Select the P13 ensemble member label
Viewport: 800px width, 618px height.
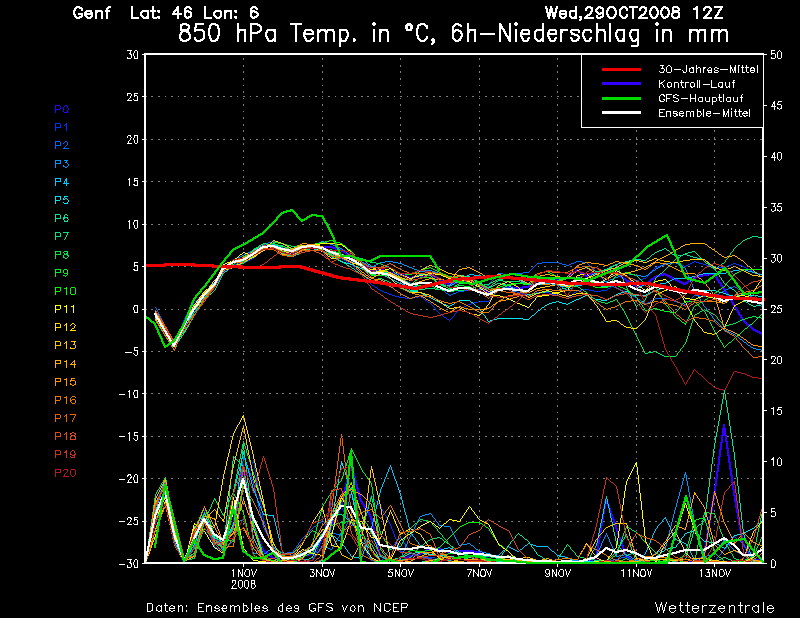(64, 345)
